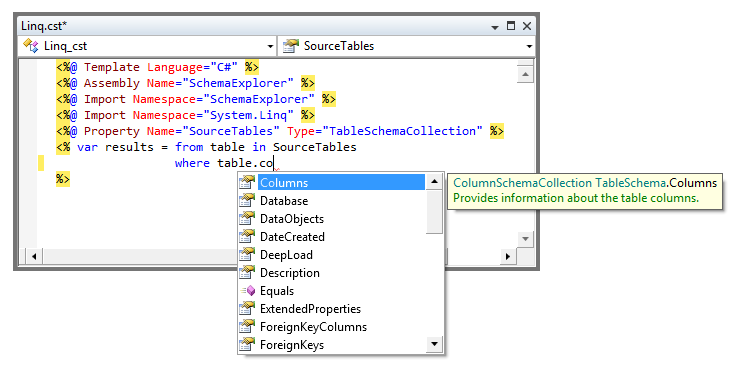
Task: Click the property icon beside Database
Action: pyautogui.click(x=247, y=200)
